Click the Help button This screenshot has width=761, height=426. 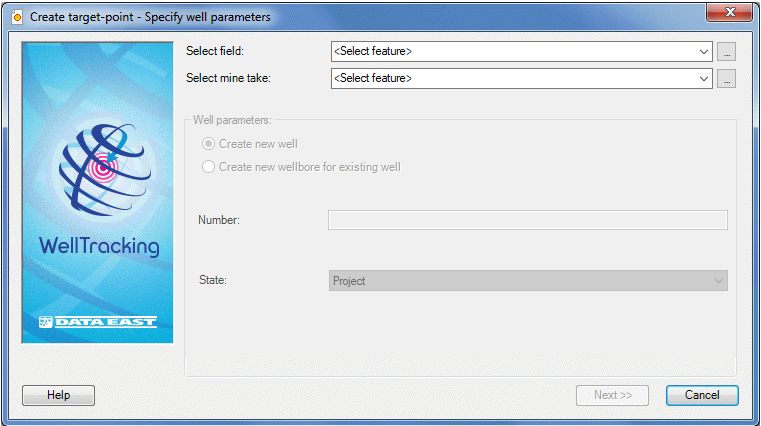[x=58, y=395]
